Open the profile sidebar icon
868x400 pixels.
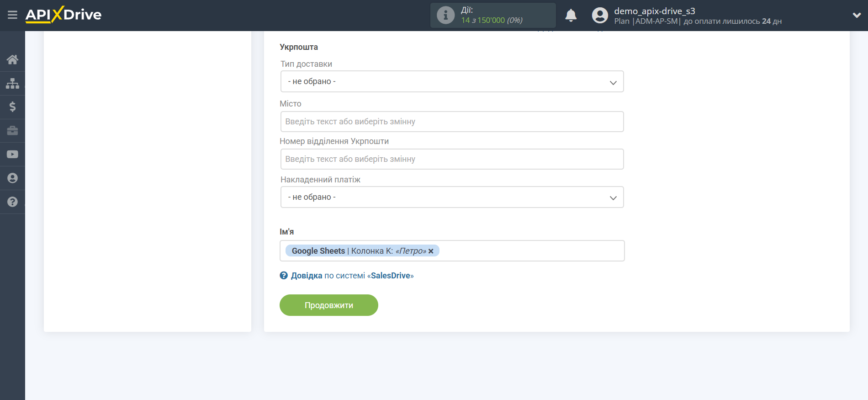coord(12,178)
